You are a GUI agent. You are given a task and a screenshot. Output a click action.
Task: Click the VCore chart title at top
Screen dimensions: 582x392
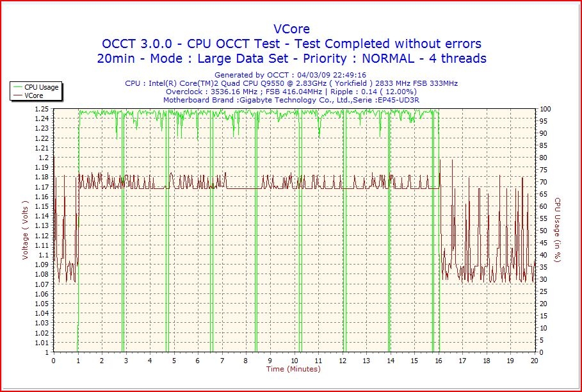(291, 29)
